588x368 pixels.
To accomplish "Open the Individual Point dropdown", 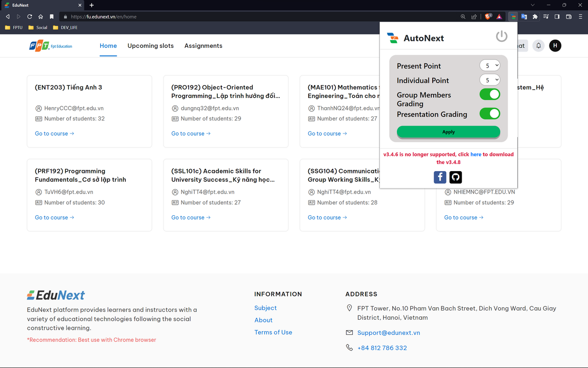I will [x=490, y=80].
